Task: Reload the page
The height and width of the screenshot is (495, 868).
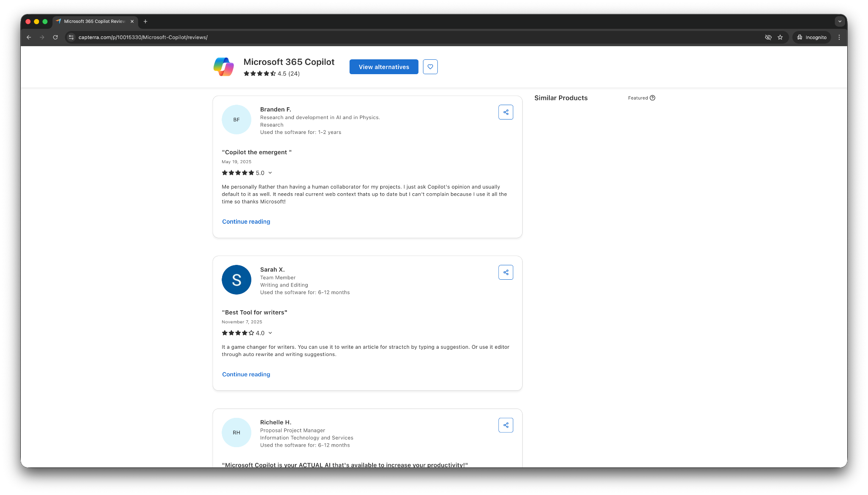Action: click(55, 37)
